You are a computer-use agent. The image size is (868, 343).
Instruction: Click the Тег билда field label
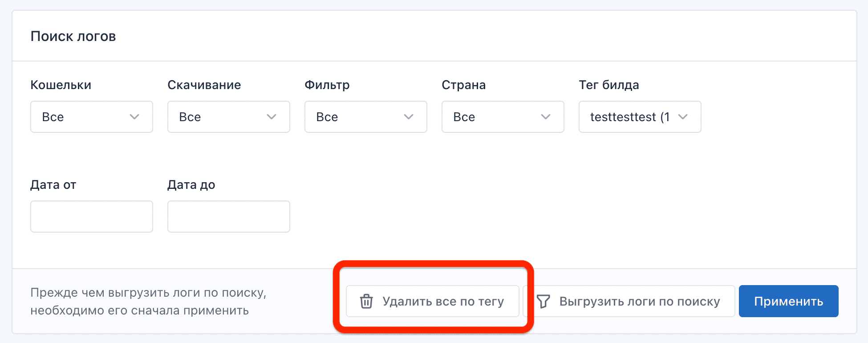(x=609, y=85)
